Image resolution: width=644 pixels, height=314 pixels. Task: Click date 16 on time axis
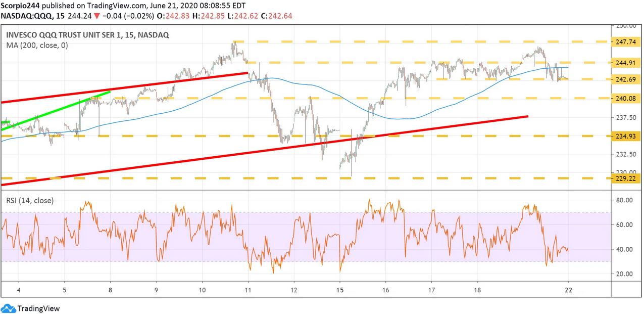click(x=386, y=289)
